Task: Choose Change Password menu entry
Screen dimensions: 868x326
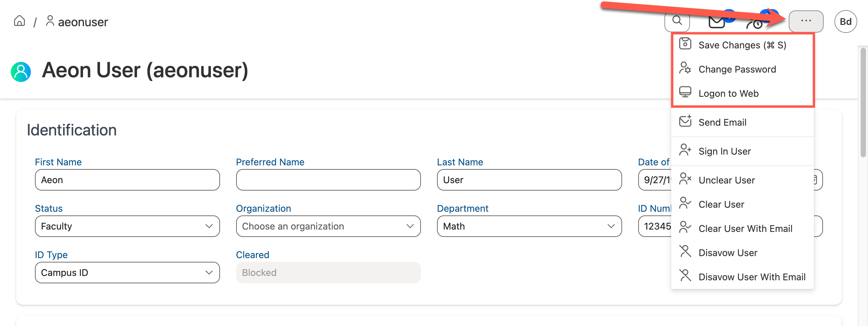Action: coord(737,70)
